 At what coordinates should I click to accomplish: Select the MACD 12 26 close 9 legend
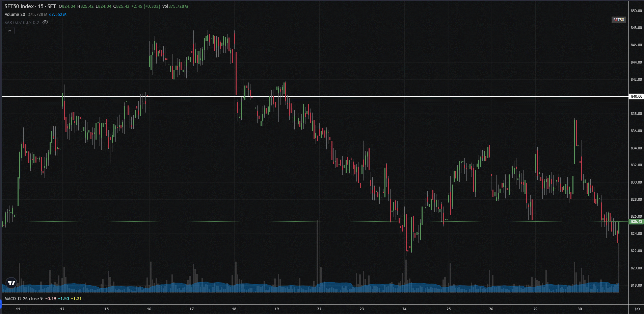click(x=24, y=299)
